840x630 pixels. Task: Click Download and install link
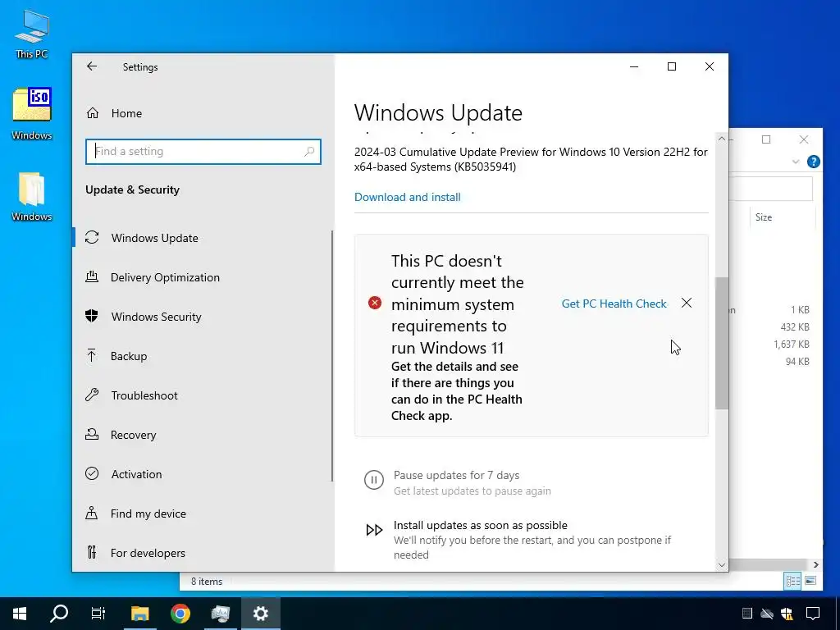click(x=407, y=197)
